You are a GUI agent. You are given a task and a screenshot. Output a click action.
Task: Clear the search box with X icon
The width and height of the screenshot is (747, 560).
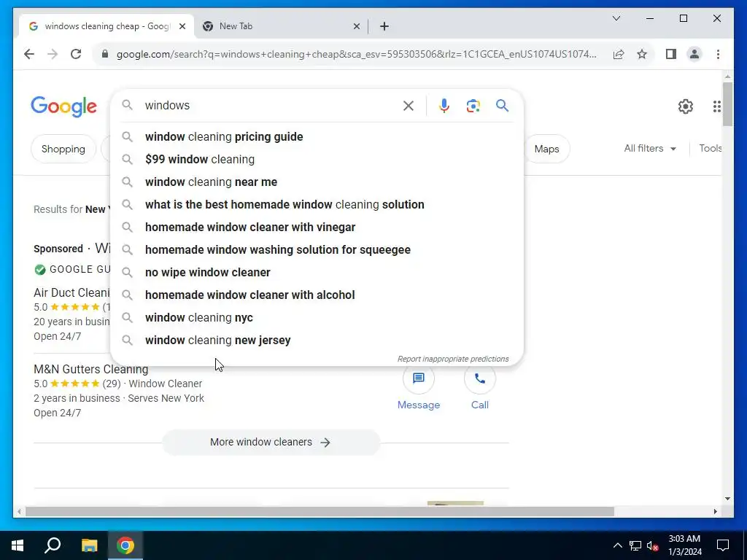tap(409, 106)
